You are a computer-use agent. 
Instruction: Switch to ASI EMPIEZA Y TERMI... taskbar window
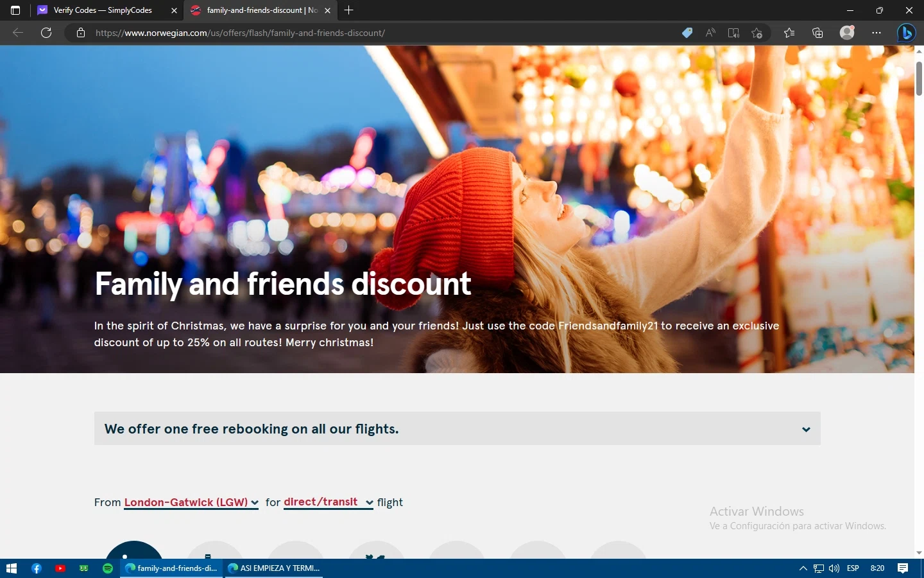(x=274, y=568)
